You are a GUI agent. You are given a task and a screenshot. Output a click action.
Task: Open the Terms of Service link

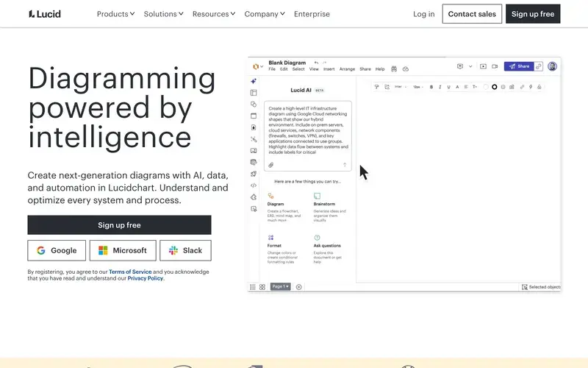(130, 272)
